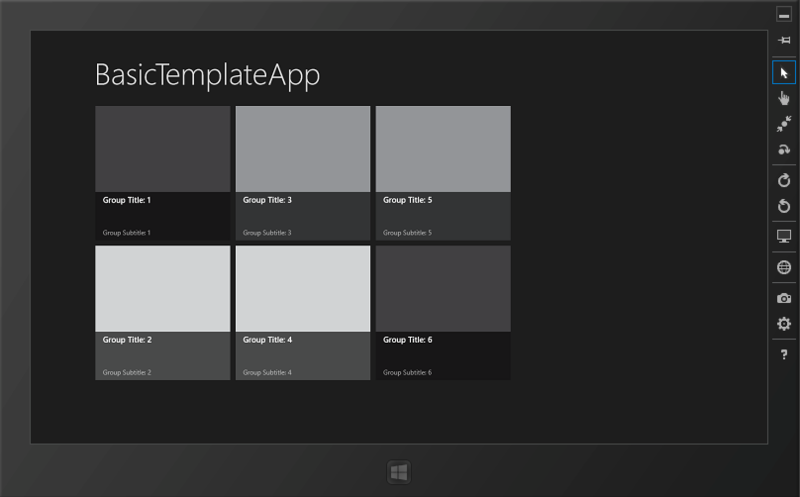Screen dimensions: 800x497
Task: Open Group Title: 6 tile image
Action: pos(443,289)
